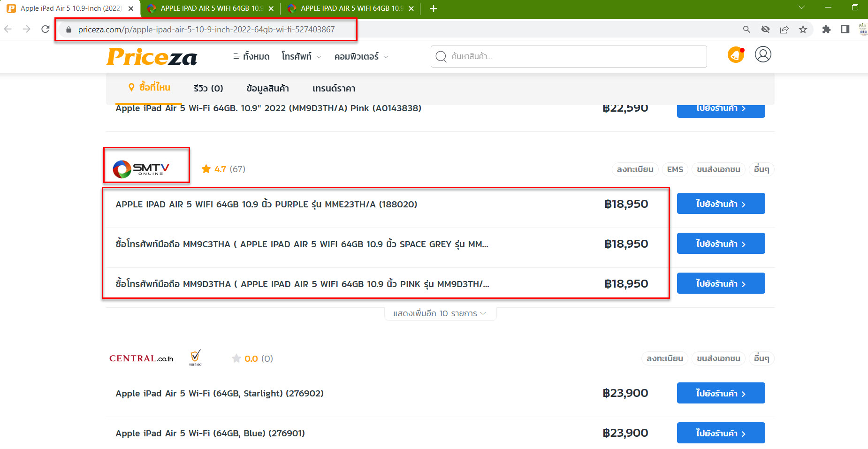Close the first Apple iPad Air 5 tab
This screenshot has height=449, width=868.
point(131,8)
